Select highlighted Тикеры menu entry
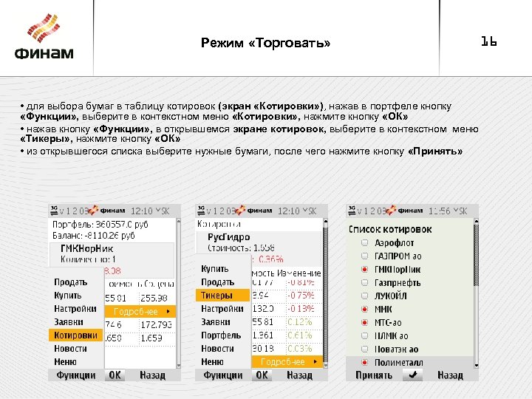 tap(222, 295)
